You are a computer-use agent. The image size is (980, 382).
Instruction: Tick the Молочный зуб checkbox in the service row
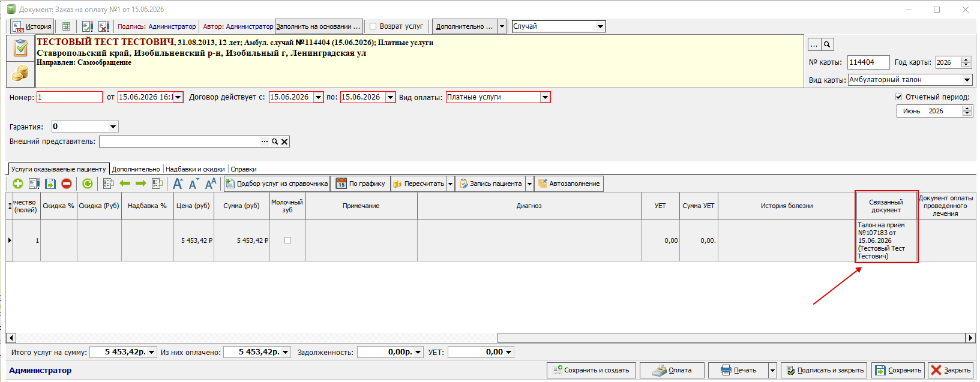tap(287, 240)
